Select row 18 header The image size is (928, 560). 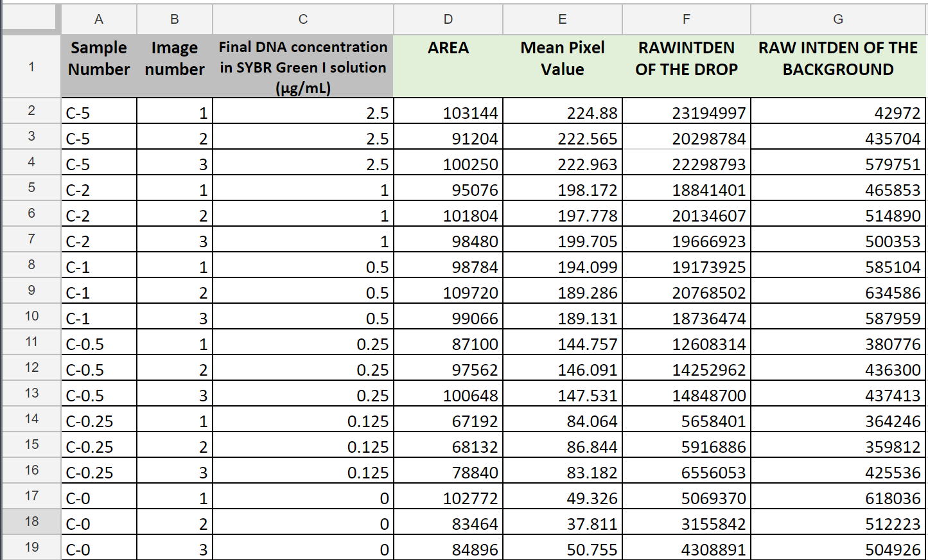tap(31, 521)
